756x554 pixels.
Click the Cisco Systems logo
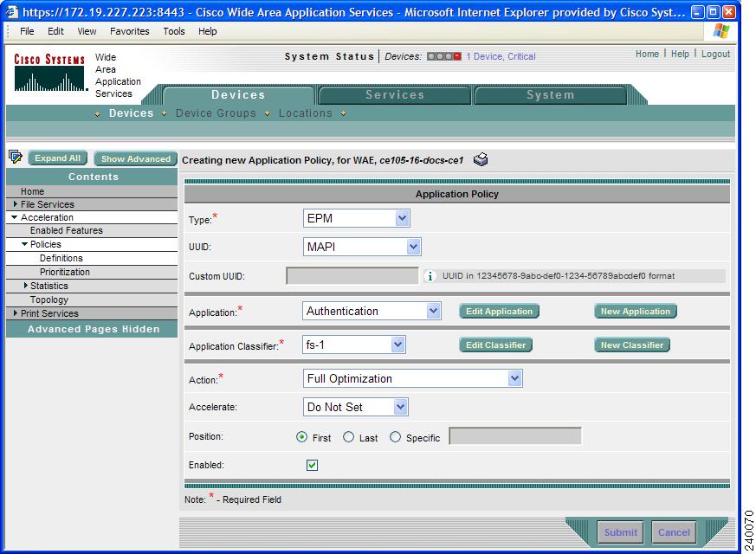click(49, 72)
